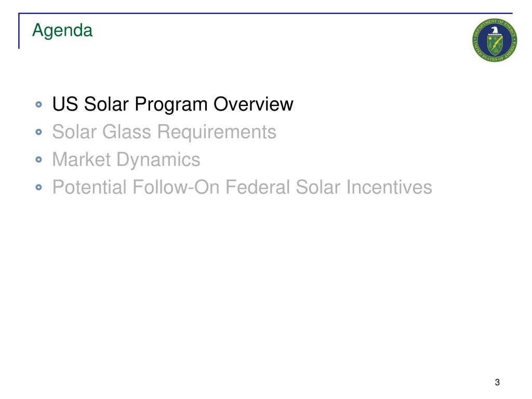This screenshot has height=399, width=532.
Task: Click the blue horizontal line above title
Action: (x=265, y=13)
